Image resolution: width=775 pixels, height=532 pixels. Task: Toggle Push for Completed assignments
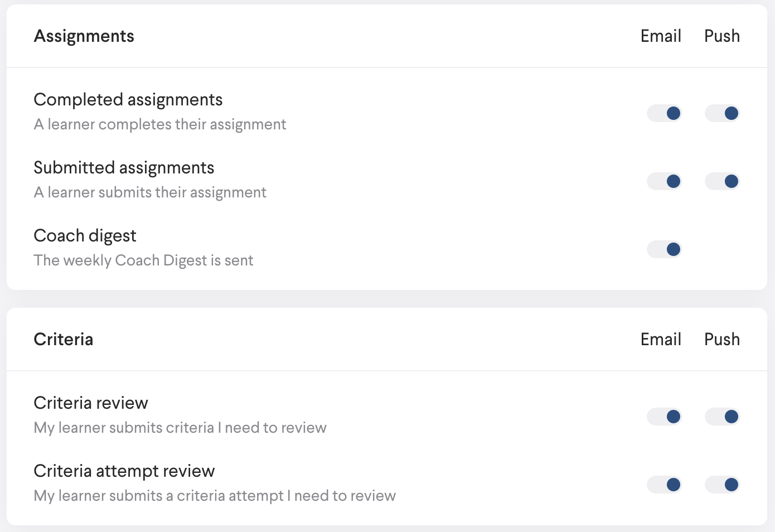point(722,113)
